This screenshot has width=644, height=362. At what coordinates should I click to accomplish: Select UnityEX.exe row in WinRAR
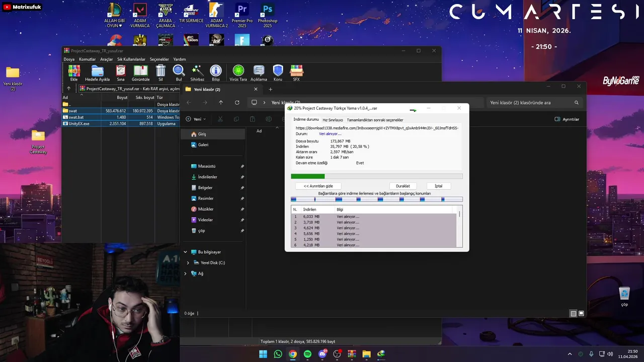[120, 124]
